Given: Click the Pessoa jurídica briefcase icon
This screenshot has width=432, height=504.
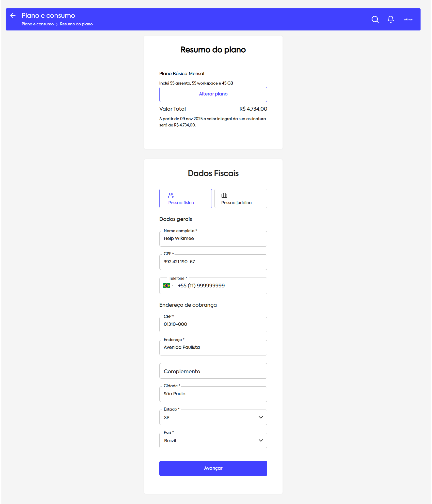Looking at the screenshot, I should point(224,195).
